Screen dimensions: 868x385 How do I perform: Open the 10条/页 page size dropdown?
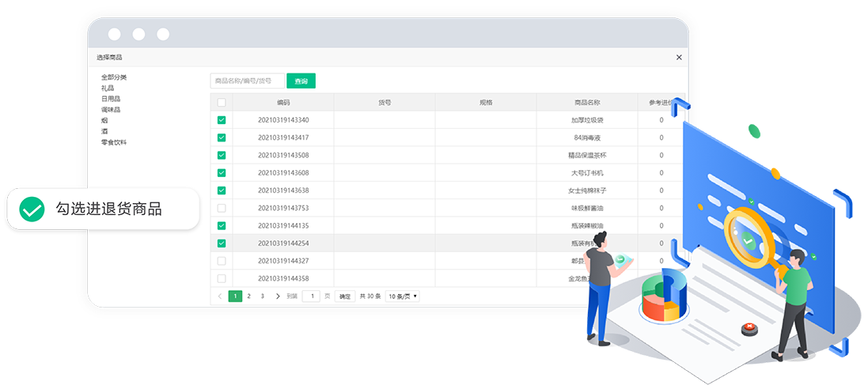(402, 296)
